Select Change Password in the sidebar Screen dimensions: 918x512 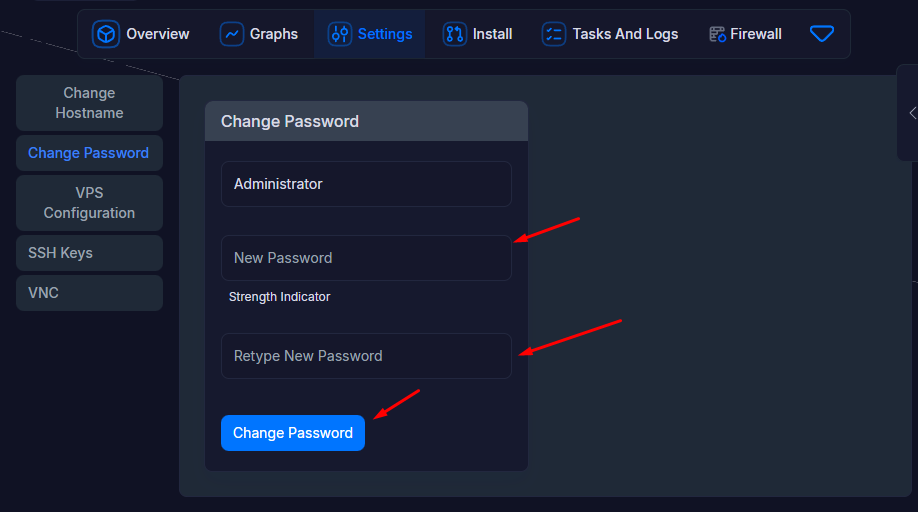[89, 153]
